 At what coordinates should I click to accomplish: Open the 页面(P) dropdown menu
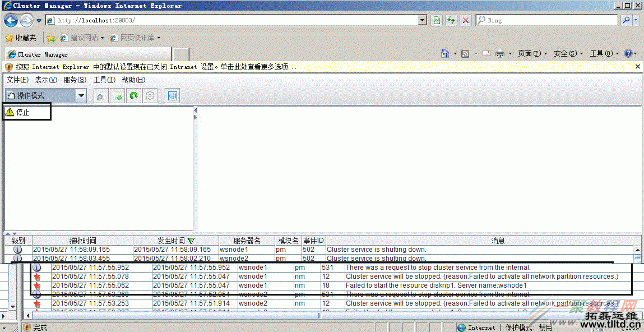click(x=532, y=53)
